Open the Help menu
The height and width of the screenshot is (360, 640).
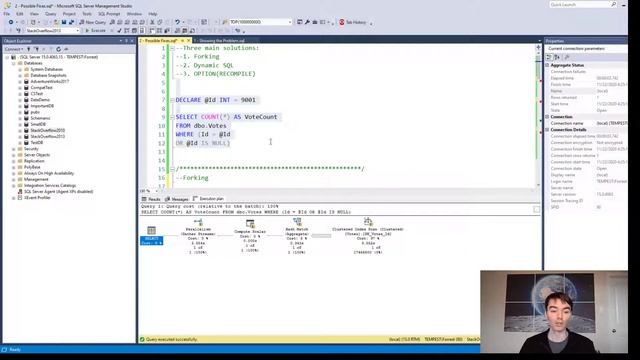click(x=153, y=14)
